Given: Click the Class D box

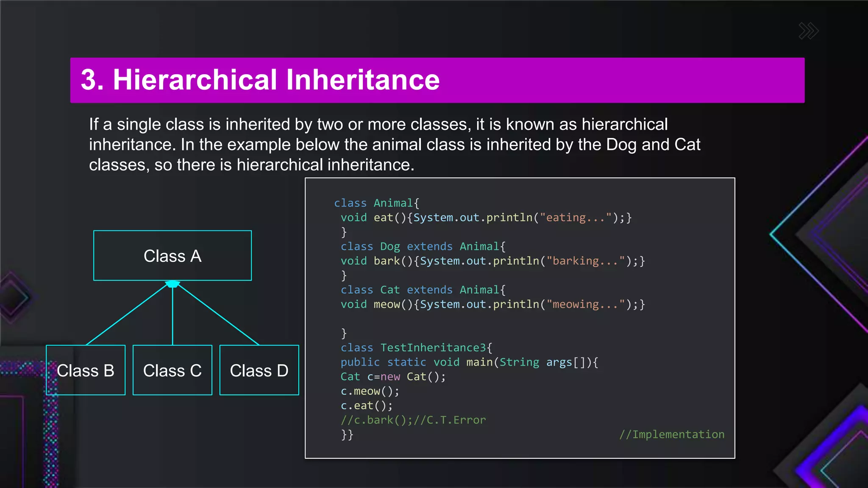Looking at the screenshot, I should (x=259, y=370).
